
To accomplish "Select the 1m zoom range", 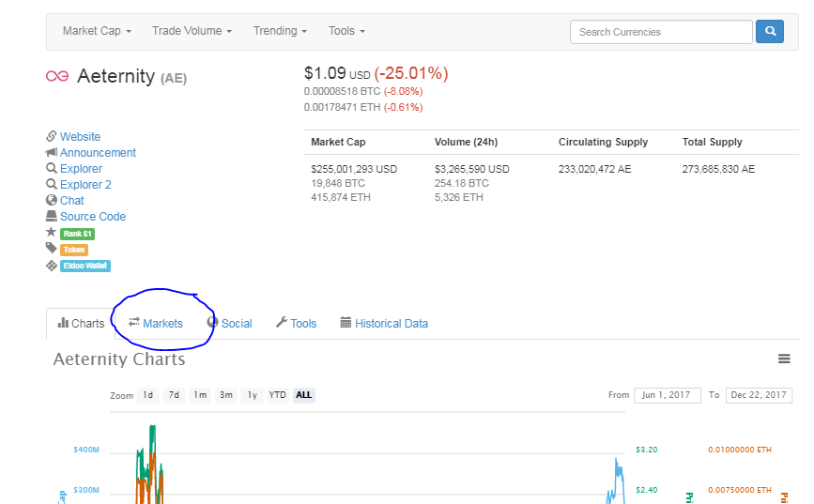I will click(200, 395).
